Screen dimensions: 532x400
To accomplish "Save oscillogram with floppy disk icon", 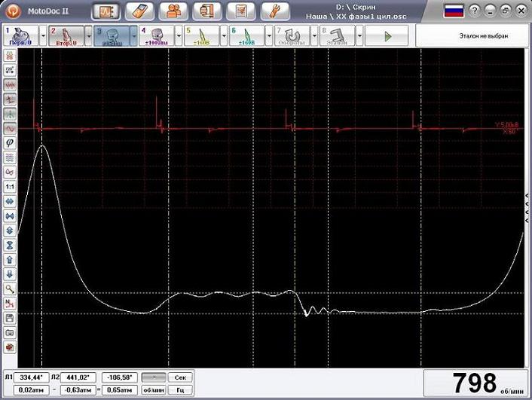I will click(10, 318).
